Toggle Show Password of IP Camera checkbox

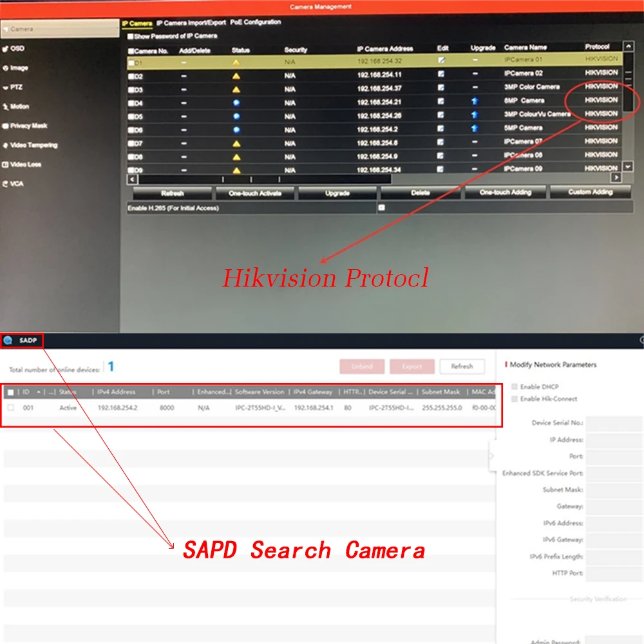[x=130, y=37]
